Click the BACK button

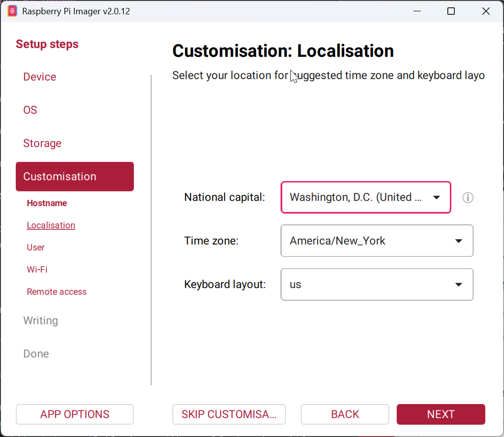pos(345,414)
